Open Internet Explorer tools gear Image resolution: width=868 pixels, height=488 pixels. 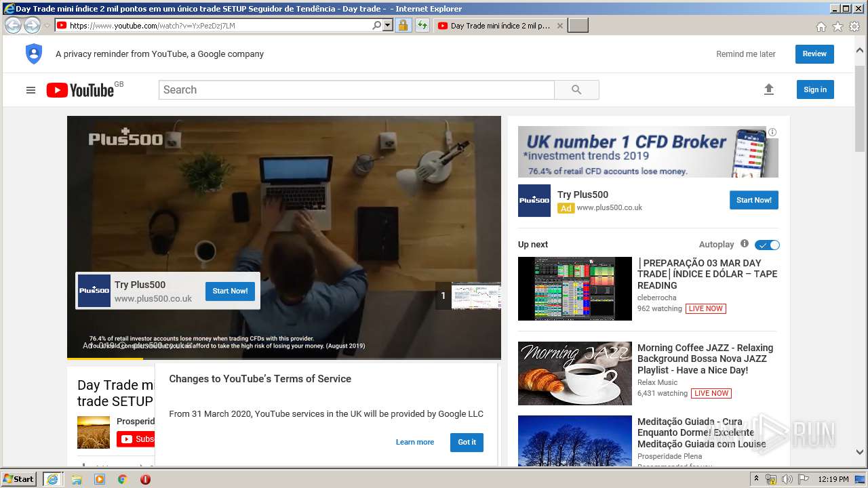854,26
